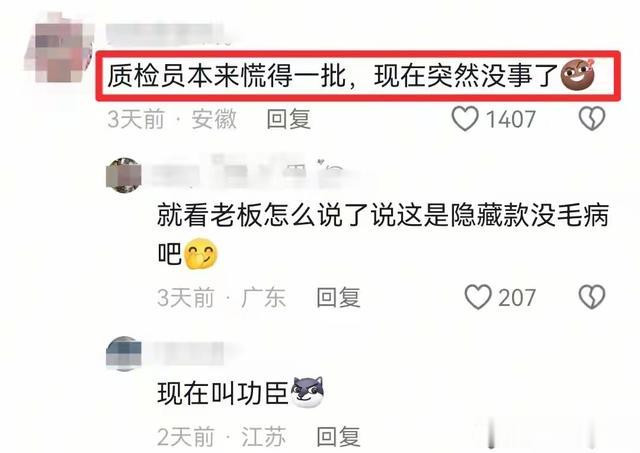This screenshot has width=640, height=453.
Task: Select the 就看老板怎么说了 reply text
Action: pos(383,235)
